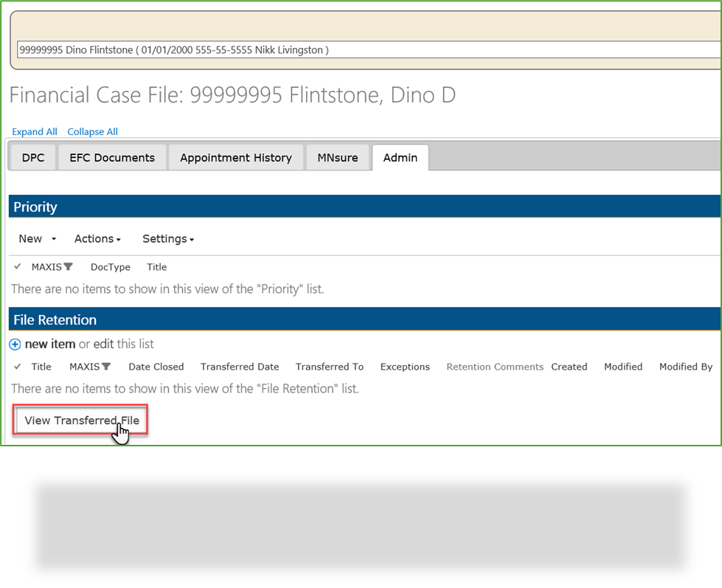
Task: Select all items using the Priority list checkmark
Action: pyautogui.click(x=16, y=266)
